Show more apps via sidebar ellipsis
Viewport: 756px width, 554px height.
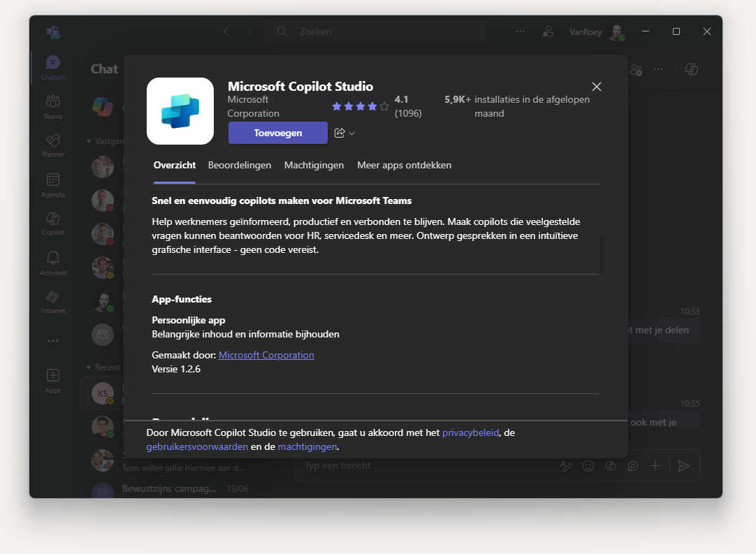click(53, 341)
